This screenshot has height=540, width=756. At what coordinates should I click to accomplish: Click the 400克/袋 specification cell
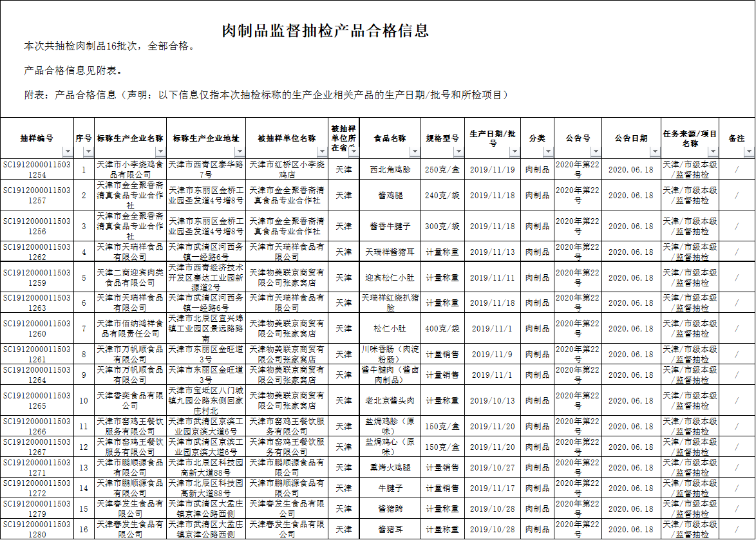pos(442,329)
